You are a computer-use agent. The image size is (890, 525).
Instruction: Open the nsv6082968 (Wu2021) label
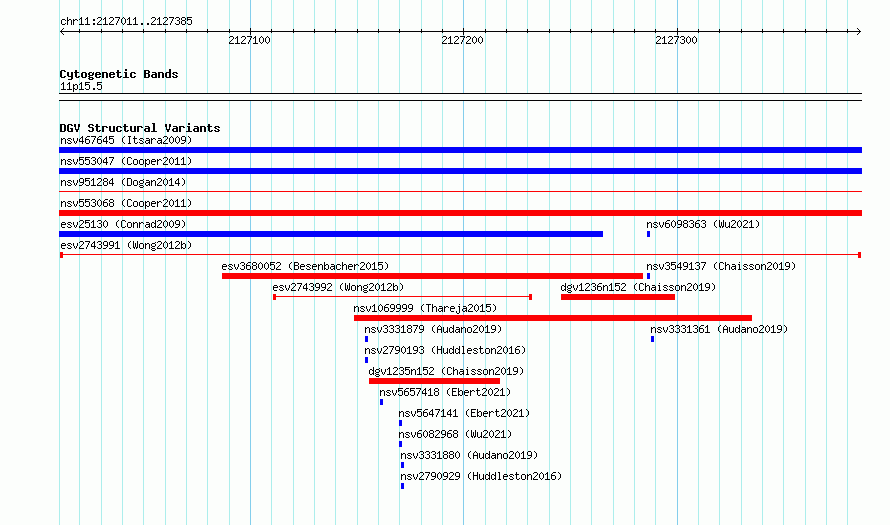(x=455, y=434)
